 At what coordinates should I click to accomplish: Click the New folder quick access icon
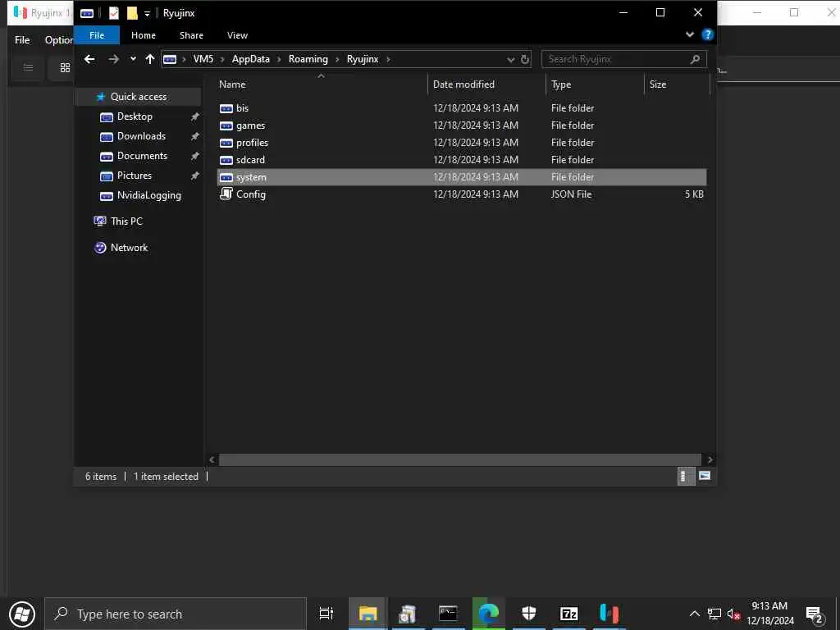132,13
